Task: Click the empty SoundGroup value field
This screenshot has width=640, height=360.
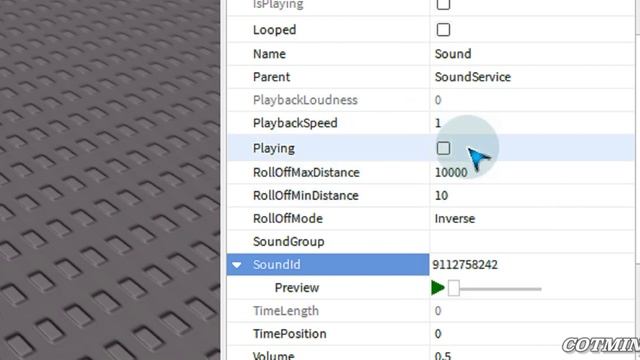Action: click(x=532, y=242)
